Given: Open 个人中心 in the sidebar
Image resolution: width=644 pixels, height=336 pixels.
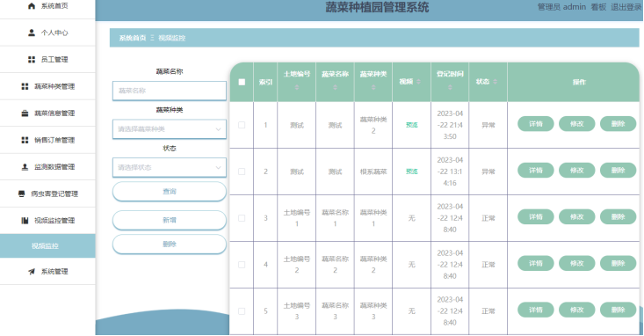Looking at the screenshot, I should [47, 33].
